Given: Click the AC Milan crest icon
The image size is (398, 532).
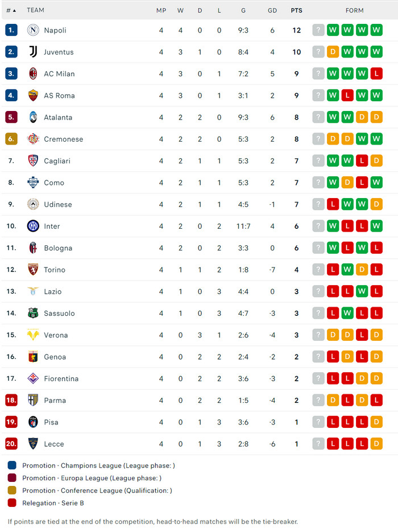Looking at the screenshot, I should coord(33,73).
